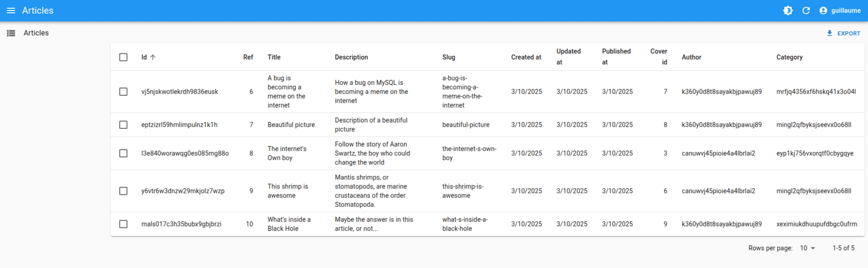Click the Id sort ascending arrow
Viewport: 868px width, 268px height.
pos(153,57)
